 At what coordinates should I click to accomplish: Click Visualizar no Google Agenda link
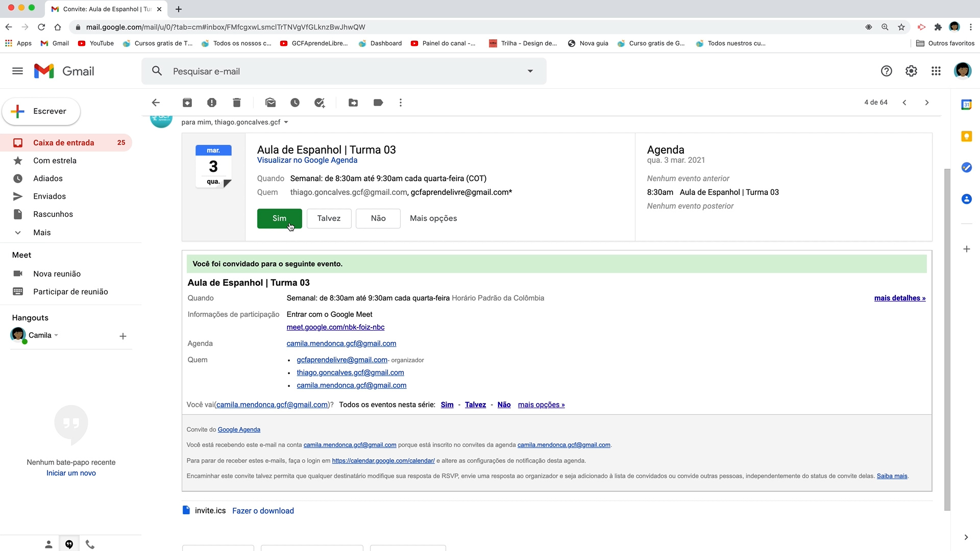(307, 160)
